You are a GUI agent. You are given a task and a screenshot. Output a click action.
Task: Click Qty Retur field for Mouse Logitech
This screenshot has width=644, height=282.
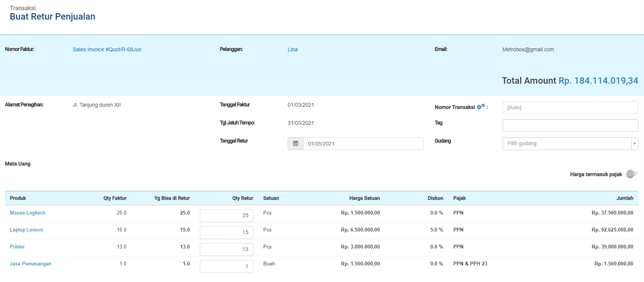point(227,215)
